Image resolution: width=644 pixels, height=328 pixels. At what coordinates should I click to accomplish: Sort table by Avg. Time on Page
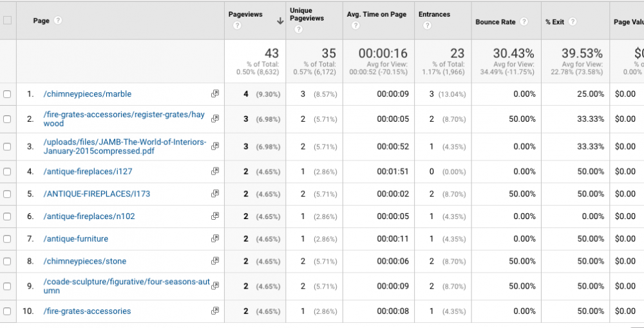(x=376, y=14)
